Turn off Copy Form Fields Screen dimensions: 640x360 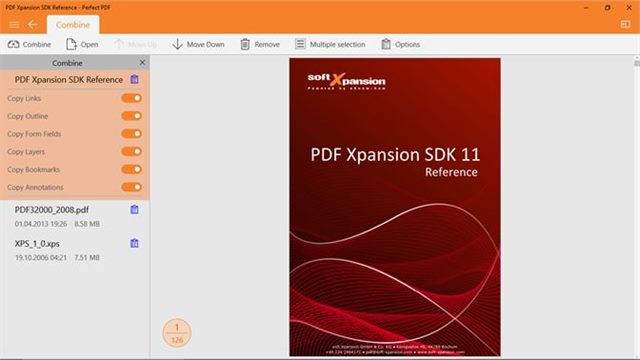131,134
